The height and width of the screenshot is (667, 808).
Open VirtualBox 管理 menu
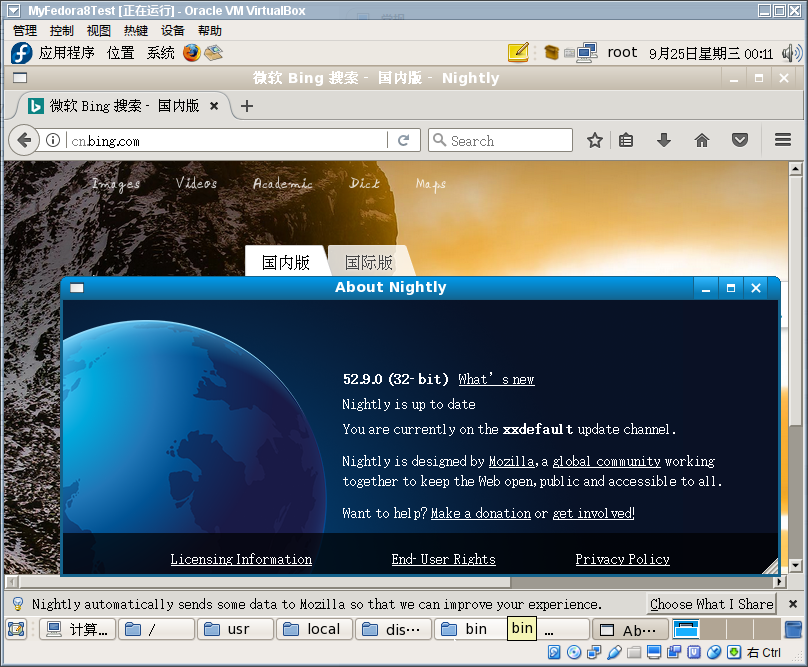(25, 31)
